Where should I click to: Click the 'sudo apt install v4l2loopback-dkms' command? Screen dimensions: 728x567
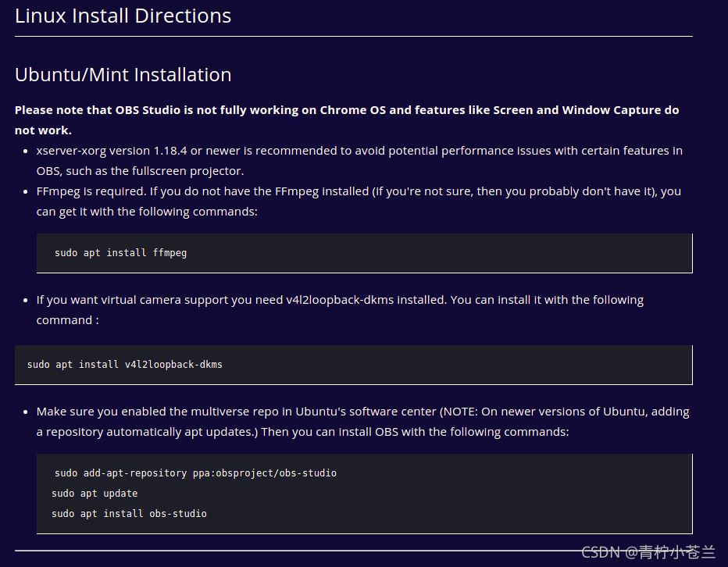[124, 365]
